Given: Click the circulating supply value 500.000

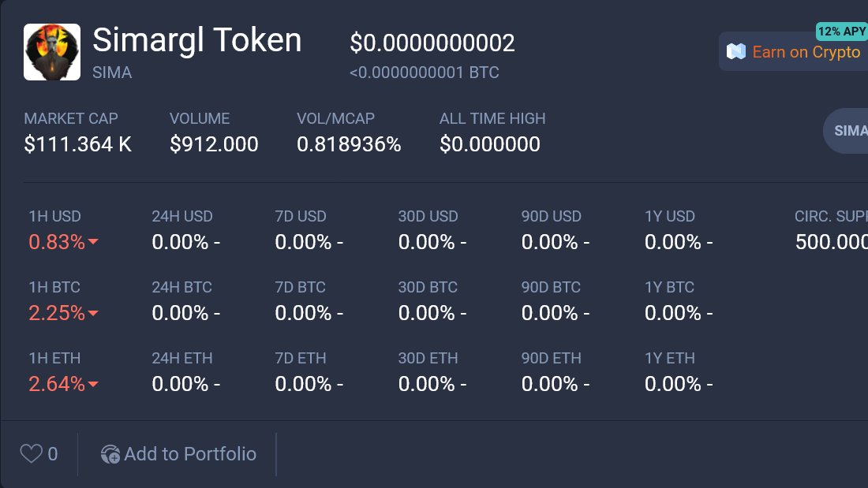Looking at the screenshot, I should (831, 242).
